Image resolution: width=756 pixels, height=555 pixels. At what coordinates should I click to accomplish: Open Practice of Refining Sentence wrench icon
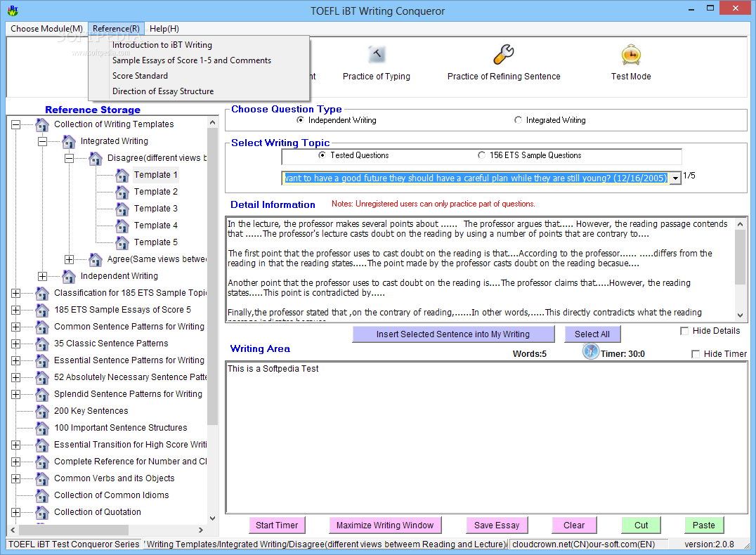point(503,55)
